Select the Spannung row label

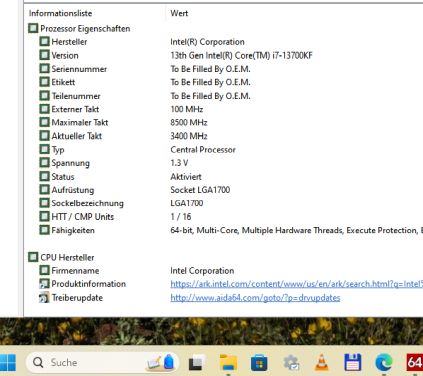pyautogui.click(x=71, y=163)
